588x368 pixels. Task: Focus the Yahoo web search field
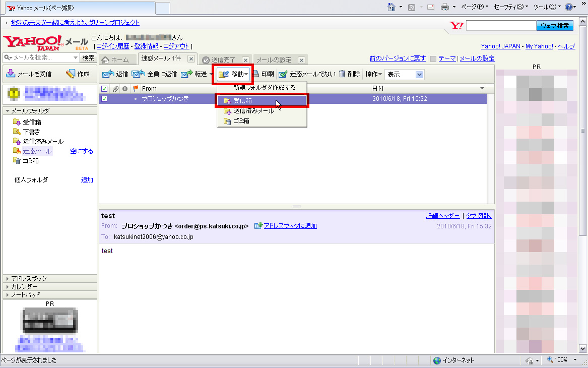501,26
